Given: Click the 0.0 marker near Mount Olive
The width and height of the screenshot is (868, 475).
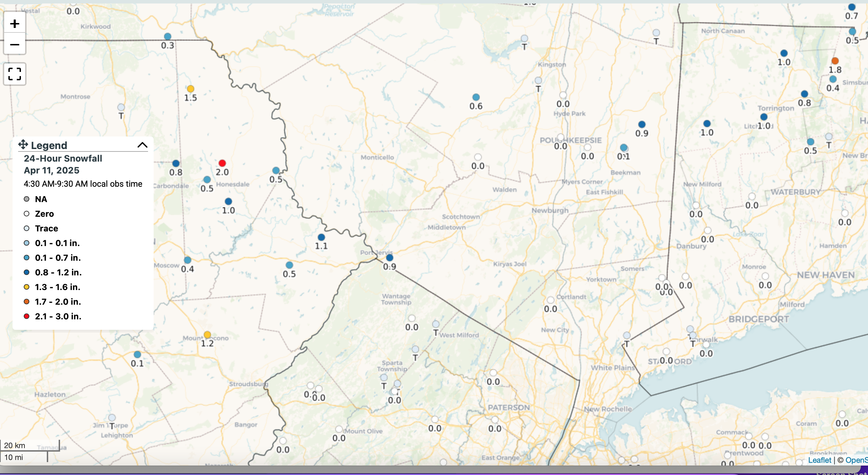Looking at the screenshot, I should point(339,429).
